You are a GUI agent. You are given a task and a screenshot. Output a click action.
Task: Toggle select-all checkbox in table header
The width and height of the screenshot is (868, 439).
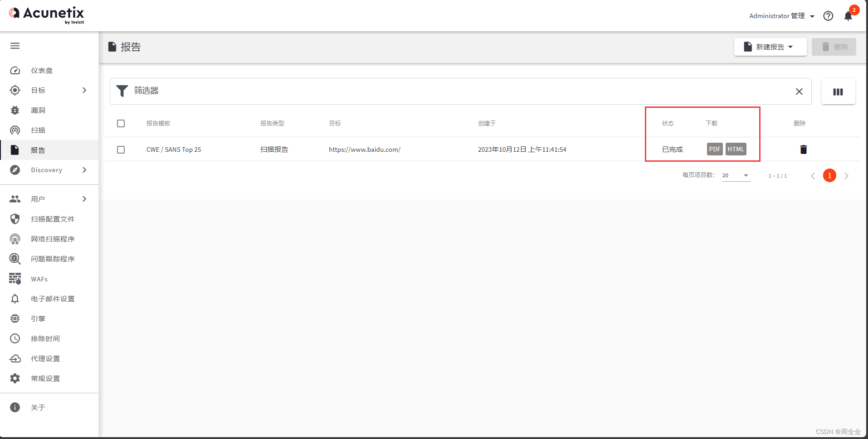pyautogui.click(x=121, y=123)
